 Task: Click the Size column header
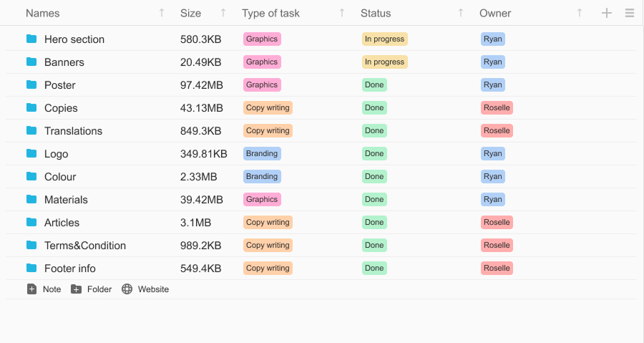[x=190, y=13]
